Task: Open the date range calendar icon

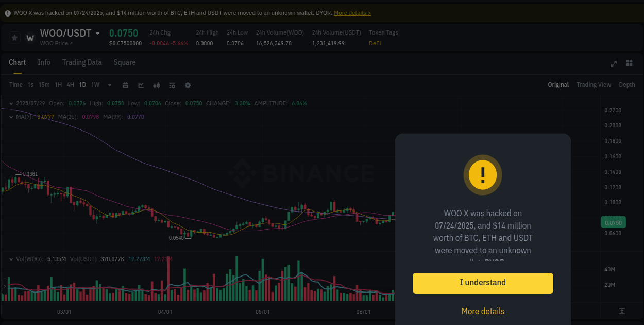Action: [125, 85]
